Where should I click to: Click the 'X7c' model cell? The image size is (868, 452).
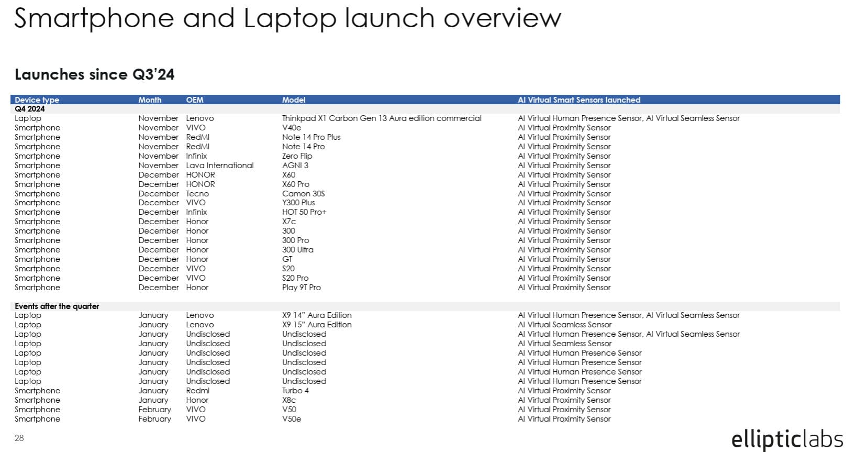click(x=289, y=222)
